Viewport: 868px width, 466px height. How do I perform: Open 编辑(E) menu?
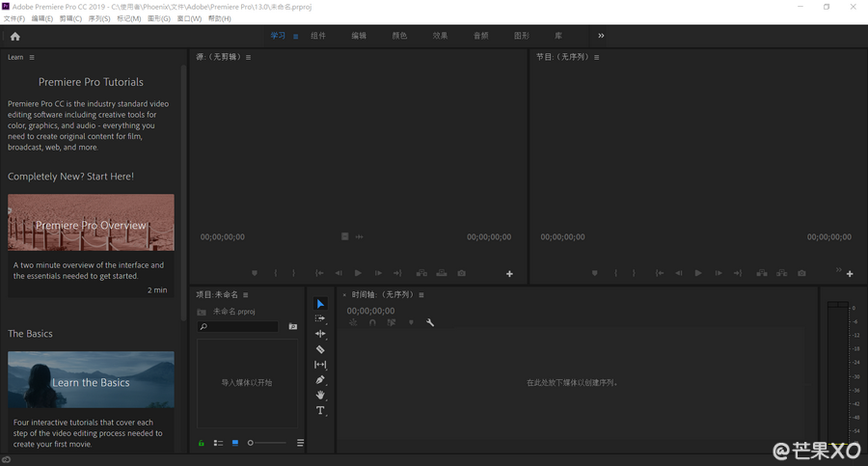(42, 18)
